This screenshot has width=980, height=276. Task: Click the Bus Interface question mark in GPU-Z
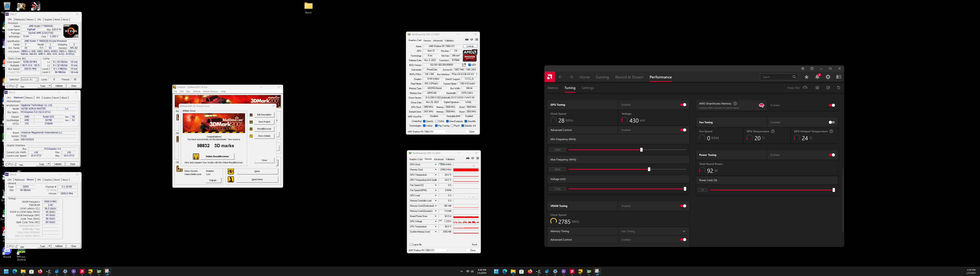click(x=476, y=74)
